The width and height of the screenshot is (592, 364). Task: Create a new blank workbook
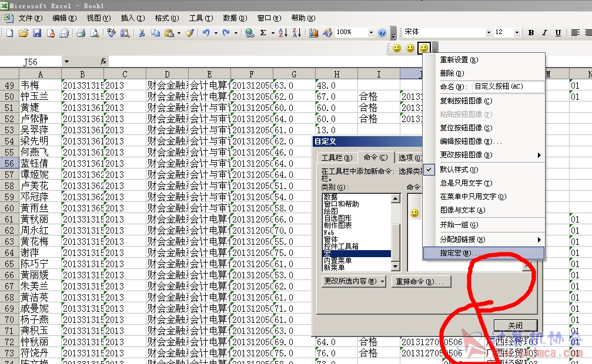(x=9, y=33)
